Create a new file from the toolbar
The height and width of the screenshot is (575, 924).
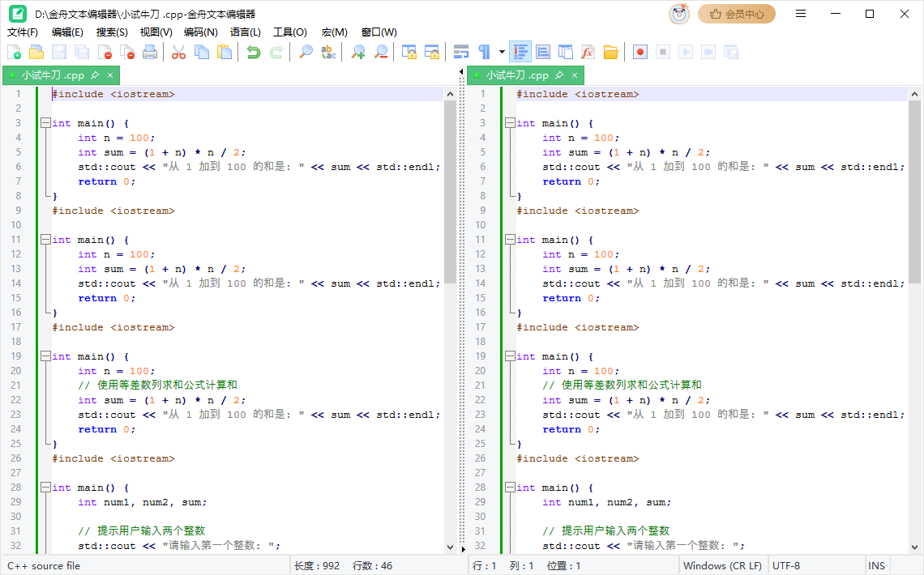(14, 53)
